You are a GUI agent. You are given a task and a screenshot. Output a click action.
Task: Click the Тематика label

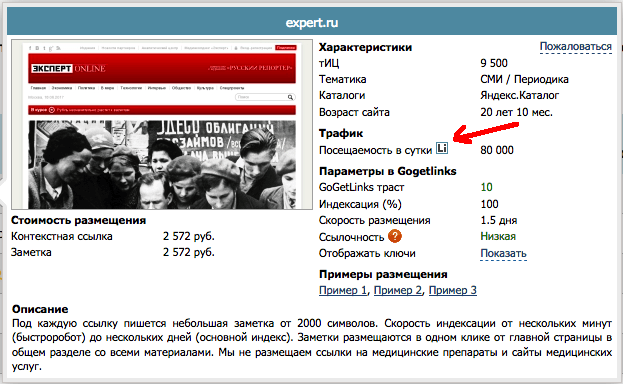click(342, 79)
